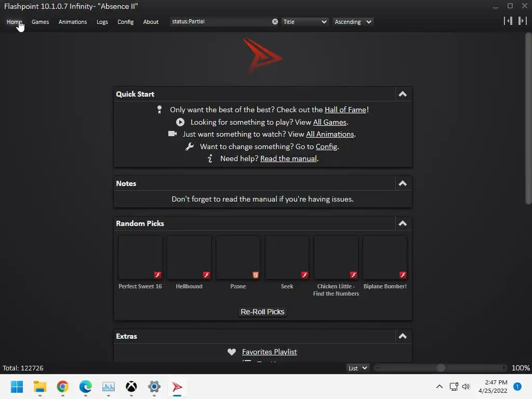Toggle the right sidebar icon
Viewport: 532px width, 399px height.
(x=523, y=21)
